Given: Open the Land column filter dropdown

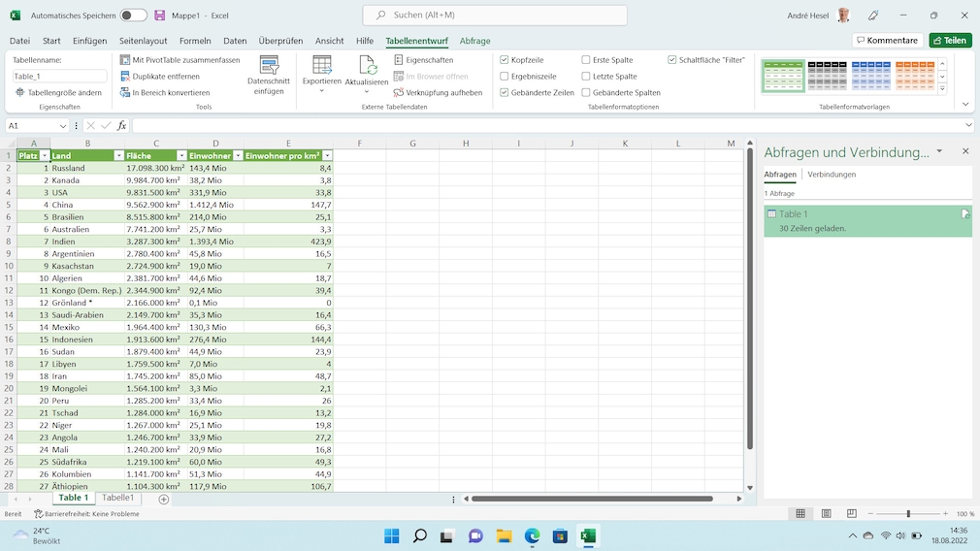Looking at the screenshot, I should (x=118, y=156).
